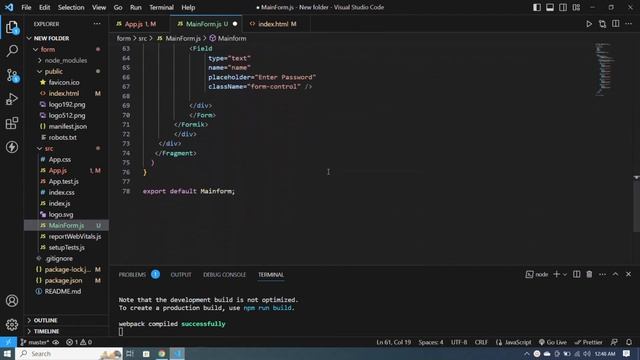Screen dimensions: 640x360
Task: Switch to the App.js editor tab
Action: (139, 24)
